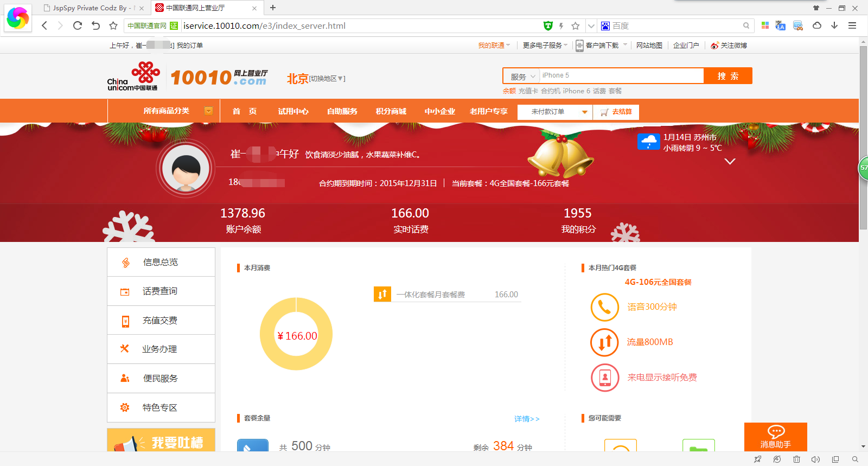Click the trash icon in status bar

click(796, 459)
